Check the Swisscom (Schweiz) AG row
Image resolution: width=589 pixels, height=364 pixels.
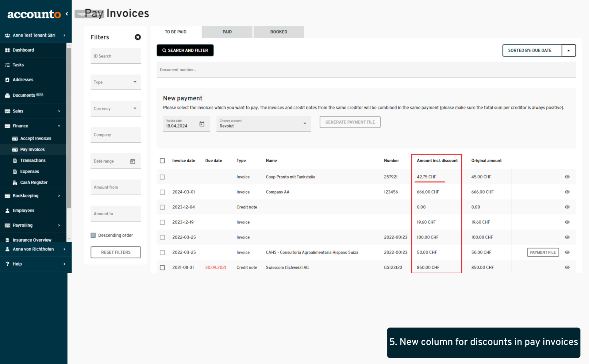point(162,267)
